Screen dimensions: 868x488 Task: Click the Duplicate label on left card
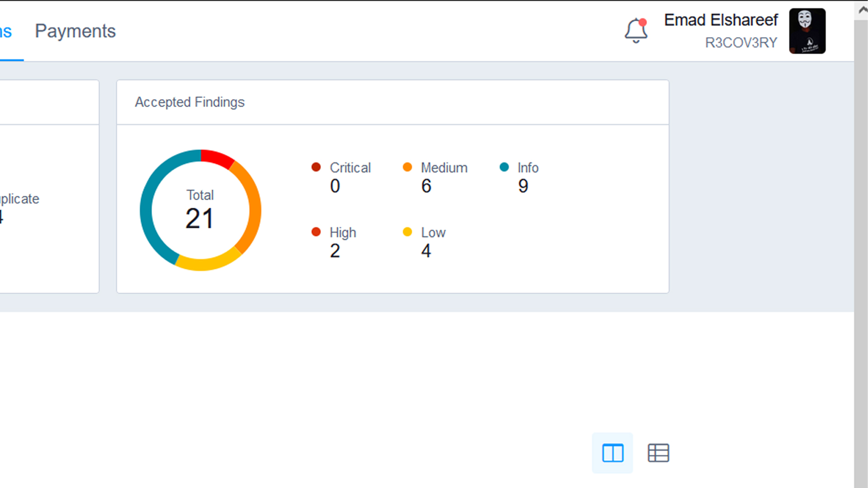tap(19, 199)
